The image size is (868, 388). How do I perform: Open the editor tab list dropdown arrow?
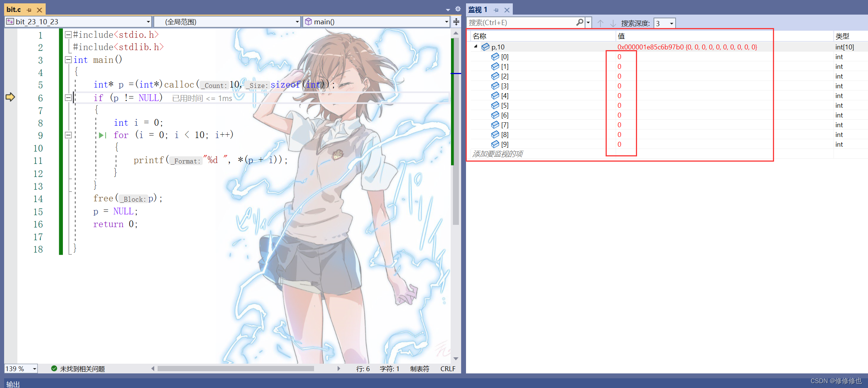pos(448,10)
